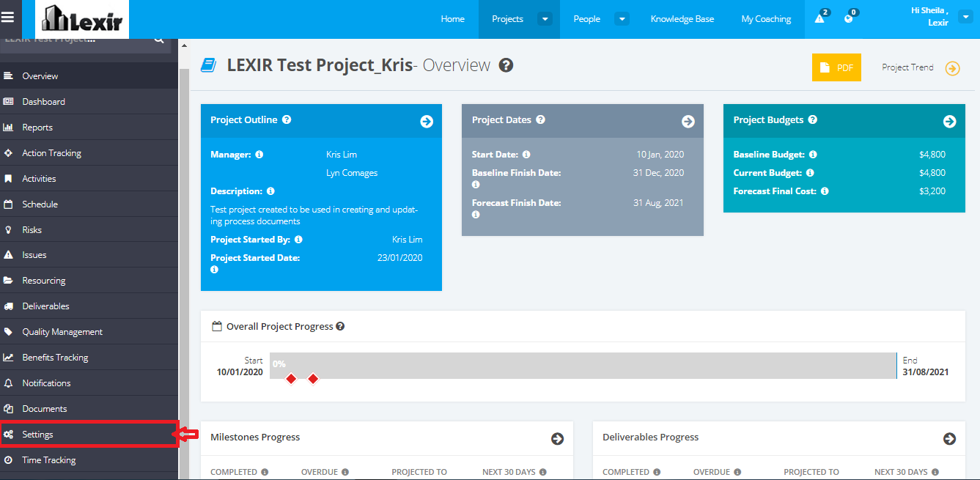This screenshot has height=480, width=980.
Task: Open Reports in the sidebar
Action: click(x=89, y=128)
